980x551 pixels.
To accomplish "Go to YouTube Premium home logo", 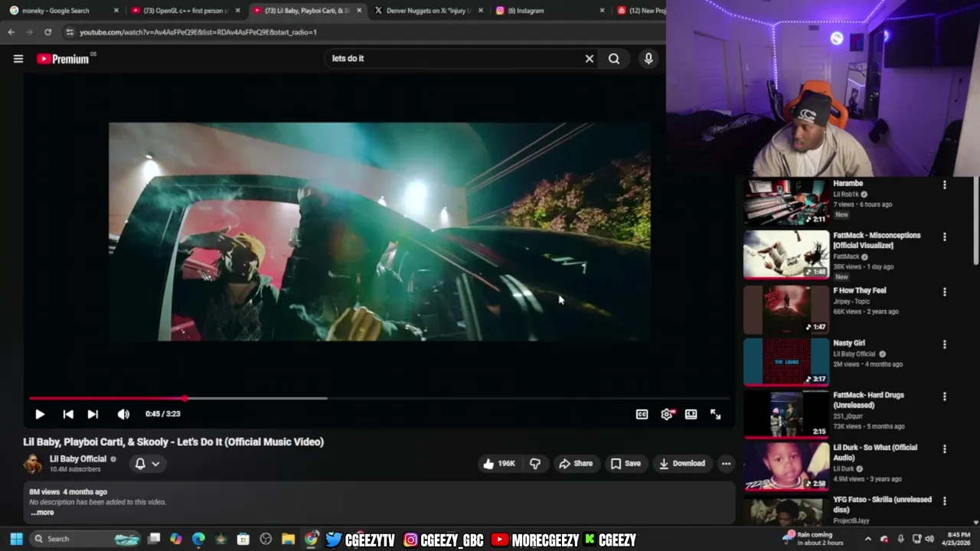I will (x=64, y=59).
